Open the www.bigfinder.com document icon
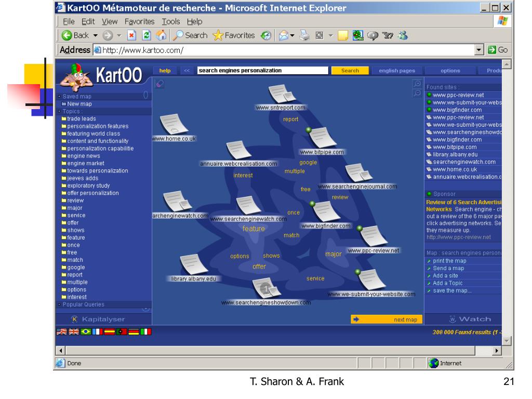The width and height of the screenshot is (532, 399). (x=325, y=211)
